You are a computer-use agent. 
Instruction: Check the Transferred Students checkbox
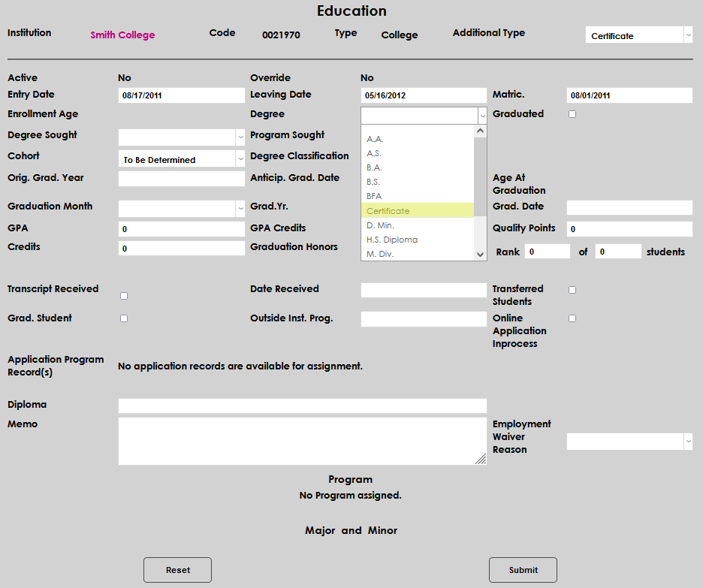(x=572, y=290)
